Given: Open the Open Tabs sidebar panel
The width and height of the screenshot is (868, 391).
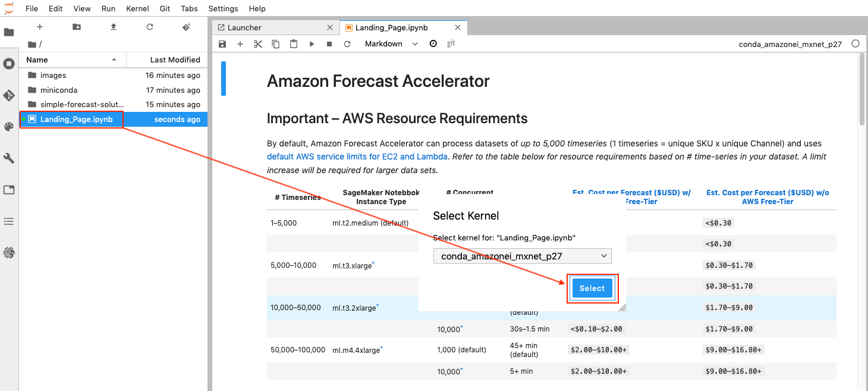Looking at the screenshot, I should (9, 190).
